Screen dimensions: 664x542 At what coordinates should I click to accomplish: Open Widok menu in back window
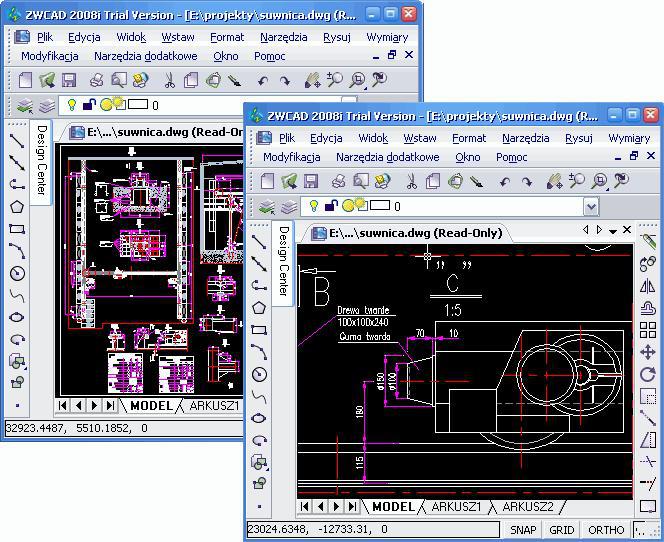(131, 37)
